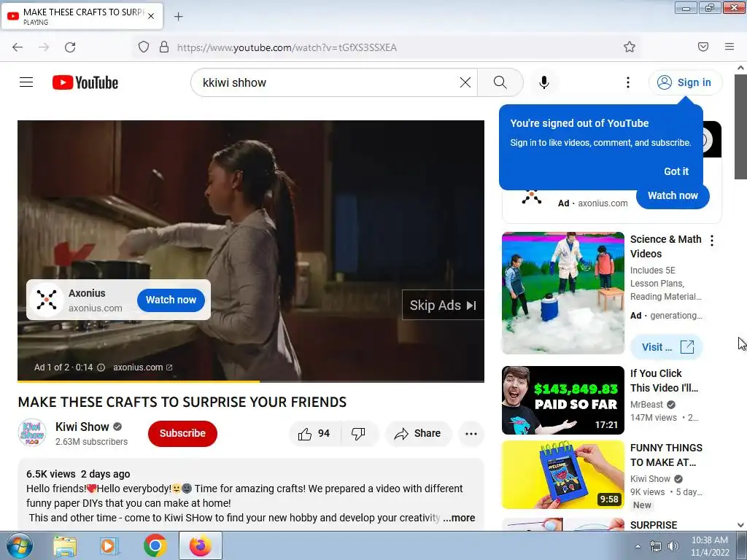Screen dimensions: 747x560
Task: Click Watch now on video ad overlay
Action: [x=171, y=300]
